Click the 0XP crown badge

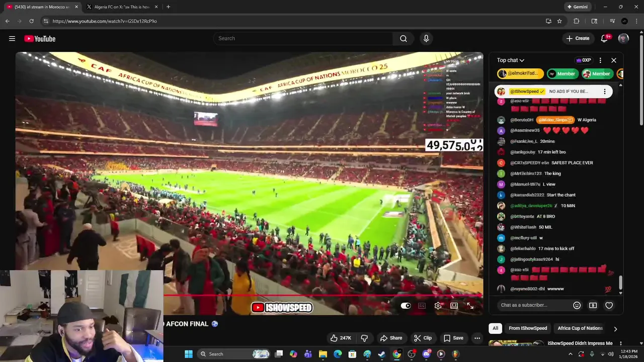click(584, 60)
